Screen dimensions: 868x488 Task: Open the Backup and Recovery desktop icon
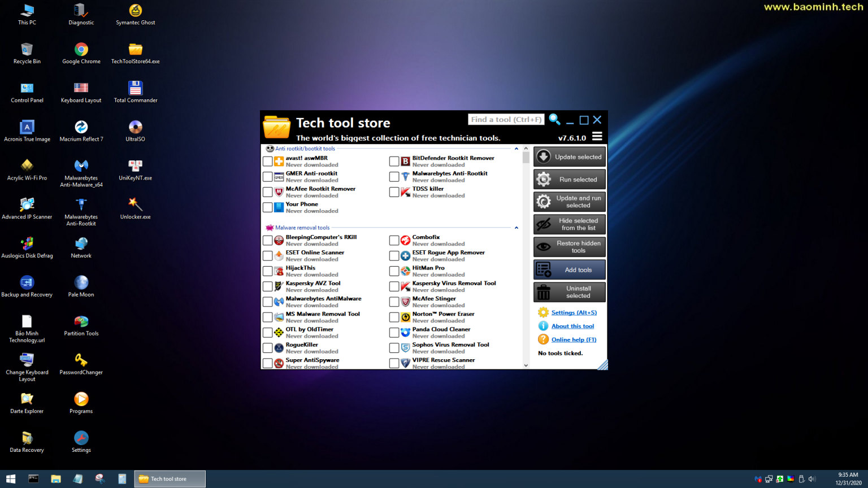27,287
